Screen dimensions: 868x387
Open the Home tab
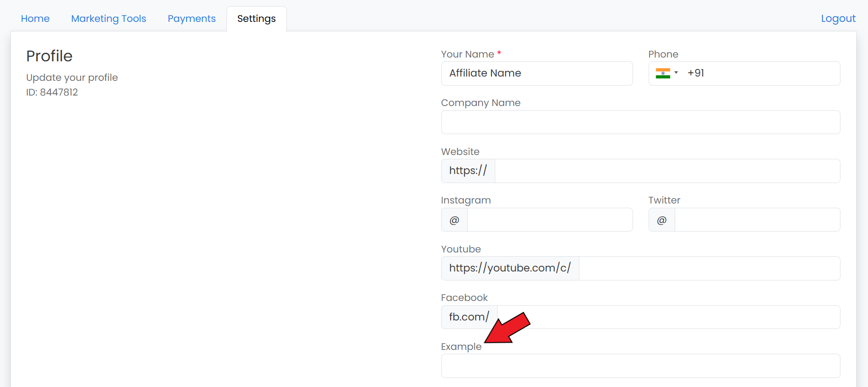35,19
